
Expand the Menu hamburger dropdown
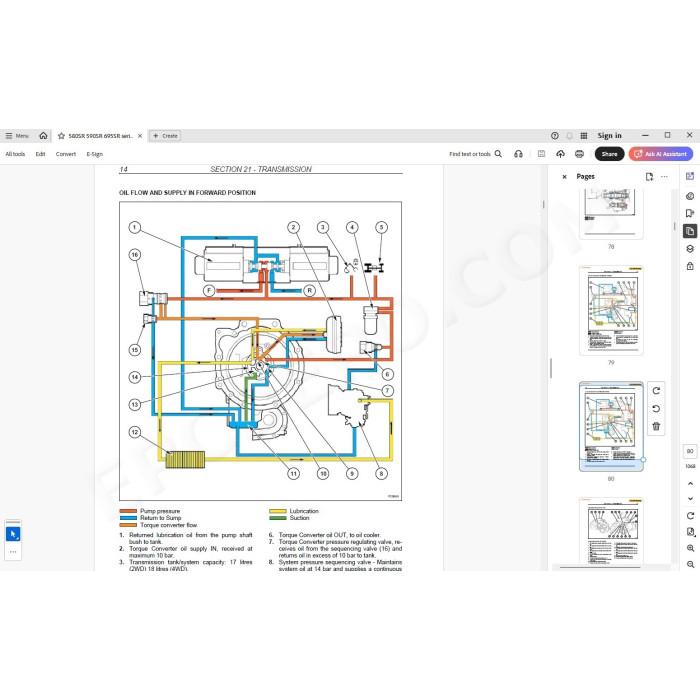pos(17,136)
